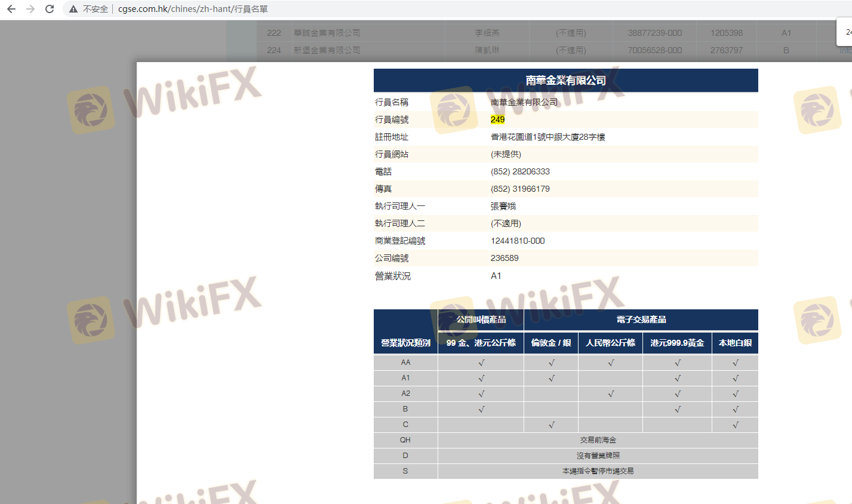The image size is (852, 504).
Task: Click the 倫敦金 / 銀 column heading
Action: (x=550, y=343)
